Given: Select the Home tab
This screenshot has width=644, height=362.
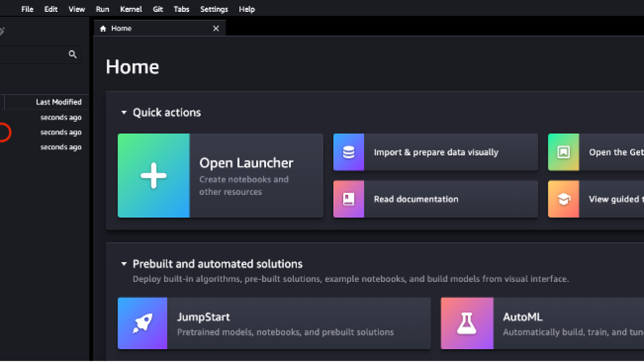Looking at the screenshot, I should (x=160, y=28).
